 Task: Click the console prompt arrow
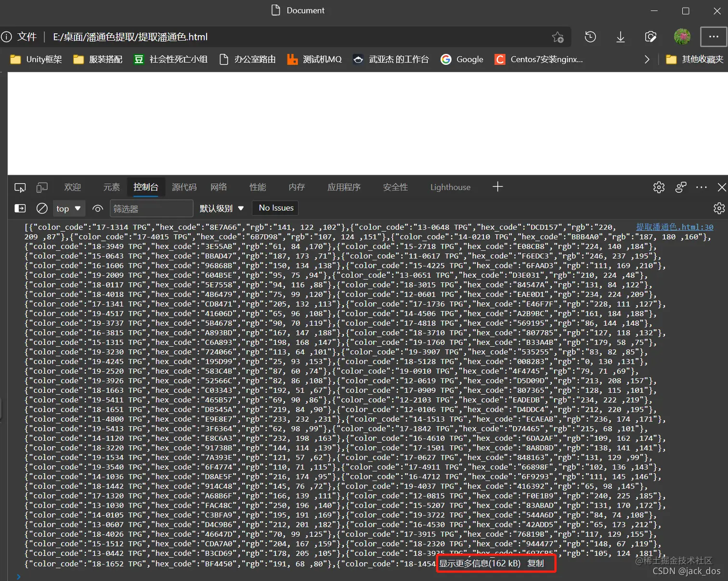coord(19,576)
